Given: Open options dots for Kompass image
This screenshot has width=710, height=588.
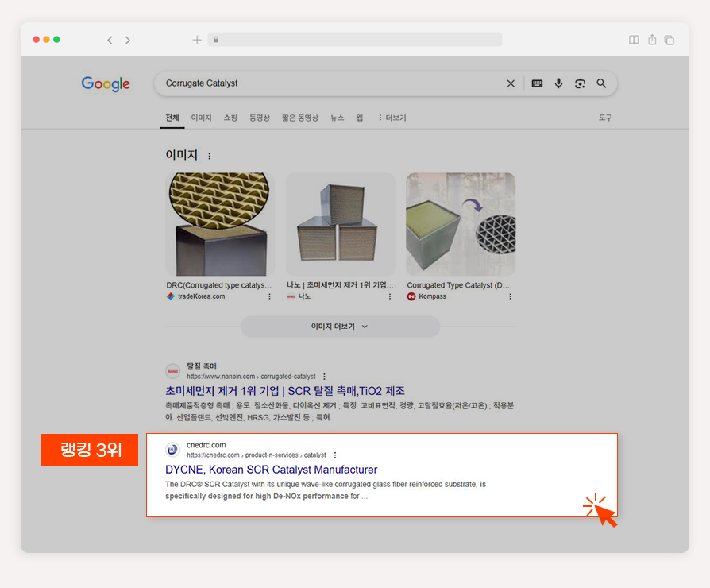Looking at the screenshot, I should (x=511, y=296).
